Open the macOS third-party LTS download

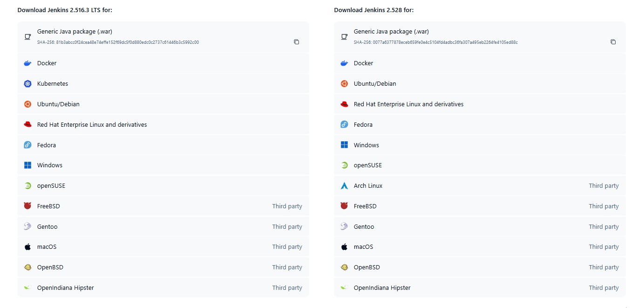(47, 247)
